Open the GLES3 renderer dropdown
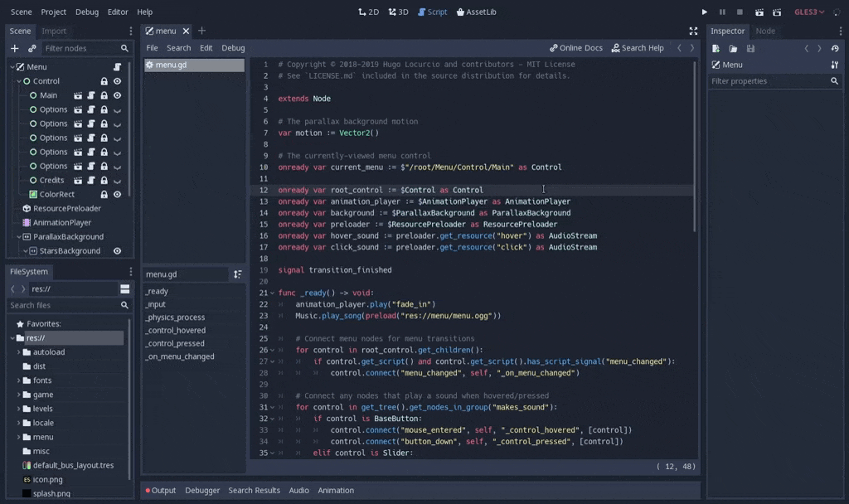 (x=809, y=12)
